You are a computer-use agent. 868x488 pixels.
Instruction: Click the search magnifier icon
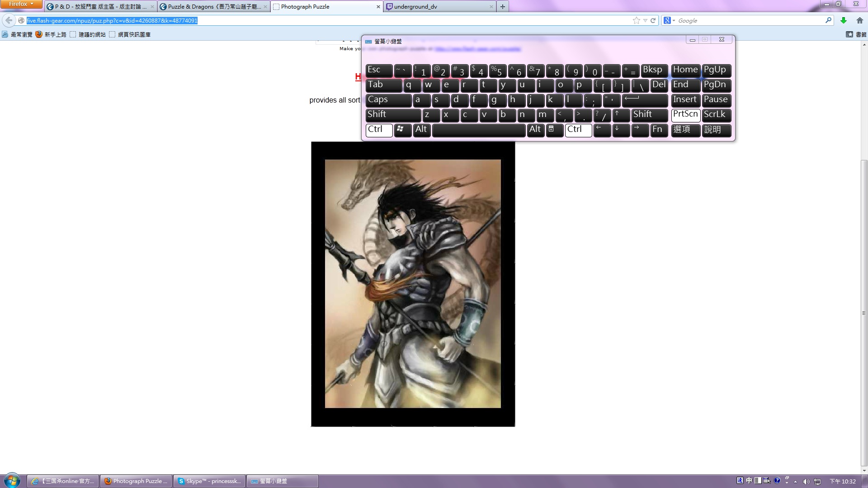828,20
